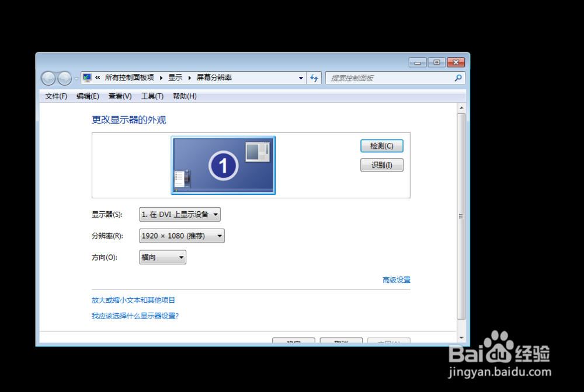Click the vertical scrollbar thumb
This screenshot has height=392, width=584.
(461, 216)
